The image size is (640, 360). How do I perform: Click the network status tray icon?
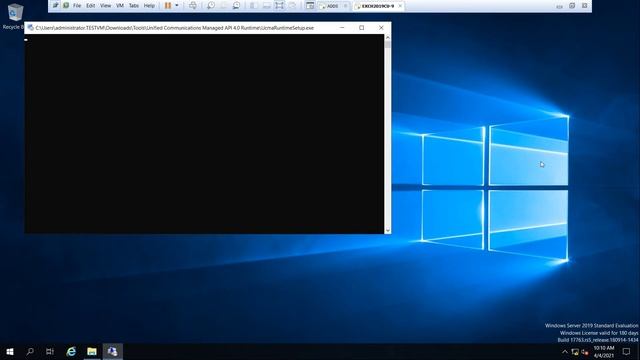coord(575,352)
